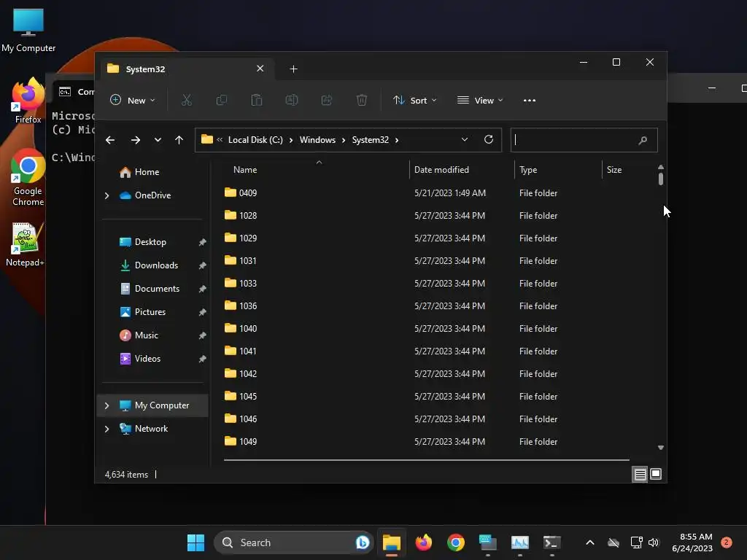Click the taskbar Search box
The width and height of the screenshot is (747, 560).
(x=293, y=542)
